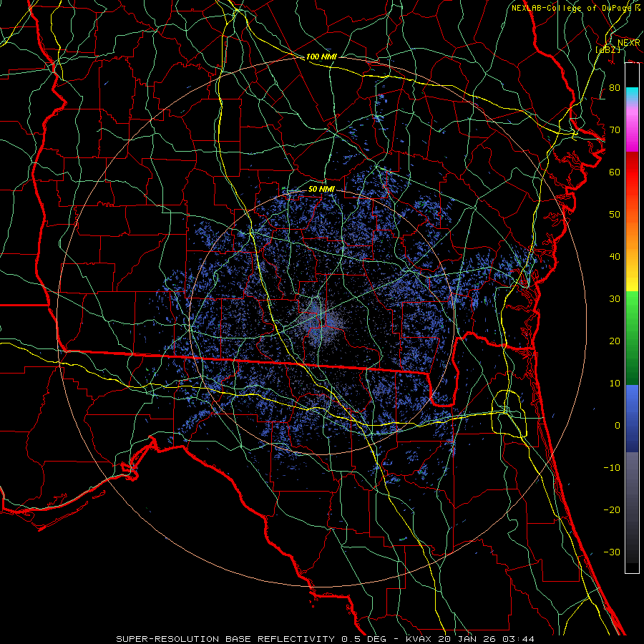Click the 100 NMI range ring label
The image size is (644, 644).
click(321, 57)
